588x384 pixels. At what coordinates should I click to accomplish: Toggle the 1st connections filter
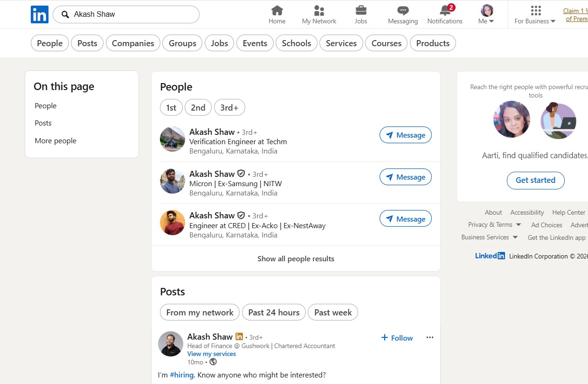tap(171, 107)
